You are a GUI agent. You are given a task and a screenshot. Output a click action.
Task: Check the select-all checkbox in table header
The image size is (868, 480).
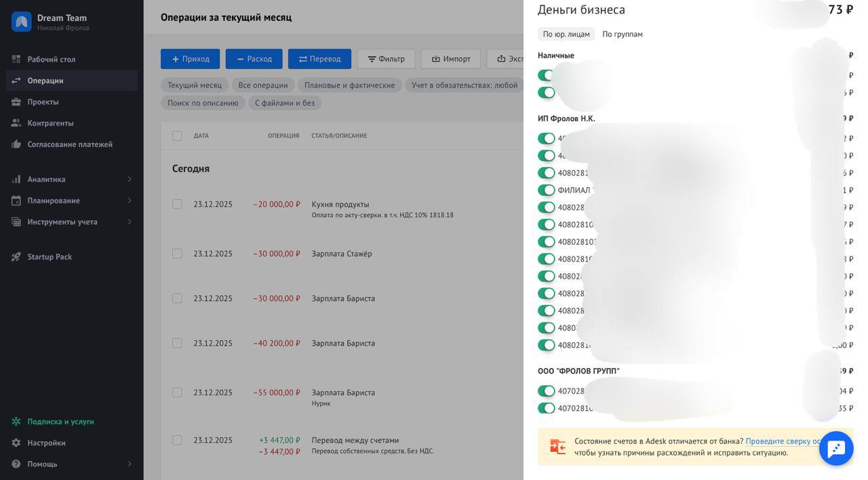[177, 136]
